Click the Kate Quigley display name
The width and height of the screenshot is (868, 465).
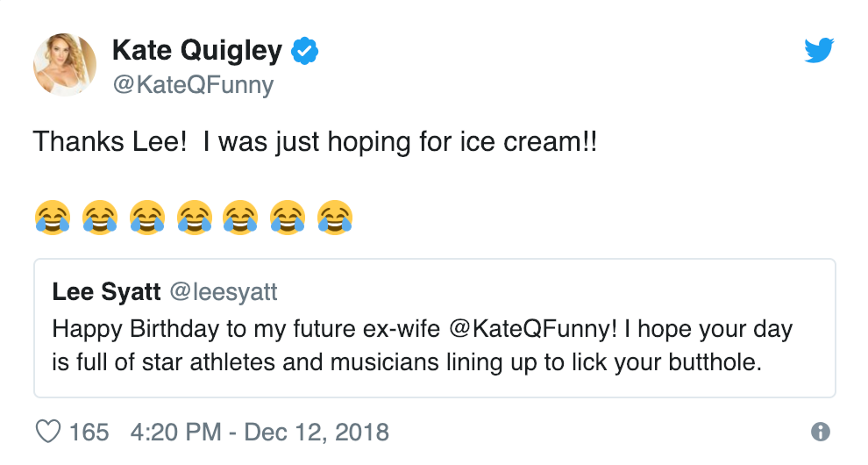[x=197, y=52]
